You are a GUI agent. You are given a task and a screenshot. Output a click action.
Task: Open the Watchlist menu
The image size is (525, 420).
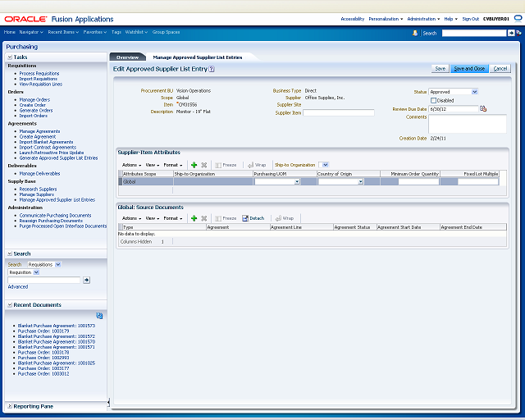[x=136, y=32]
